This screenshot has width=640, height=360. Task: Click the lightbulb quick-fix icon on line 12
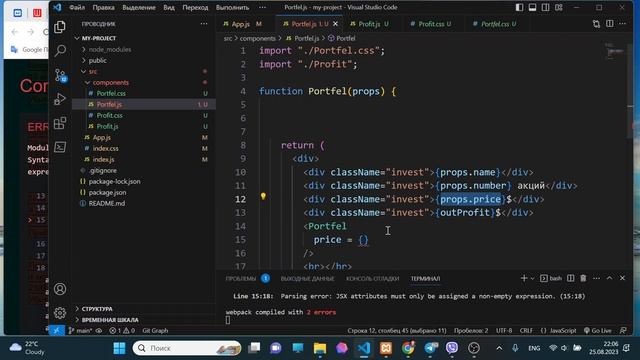263,196
